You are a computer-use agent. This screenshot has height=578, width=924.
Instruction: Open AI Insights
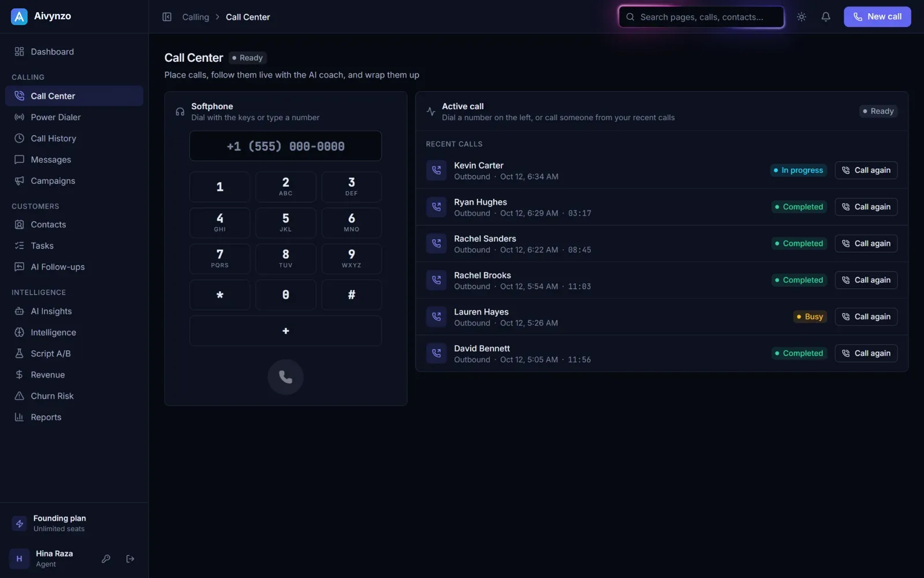(74, 311)
